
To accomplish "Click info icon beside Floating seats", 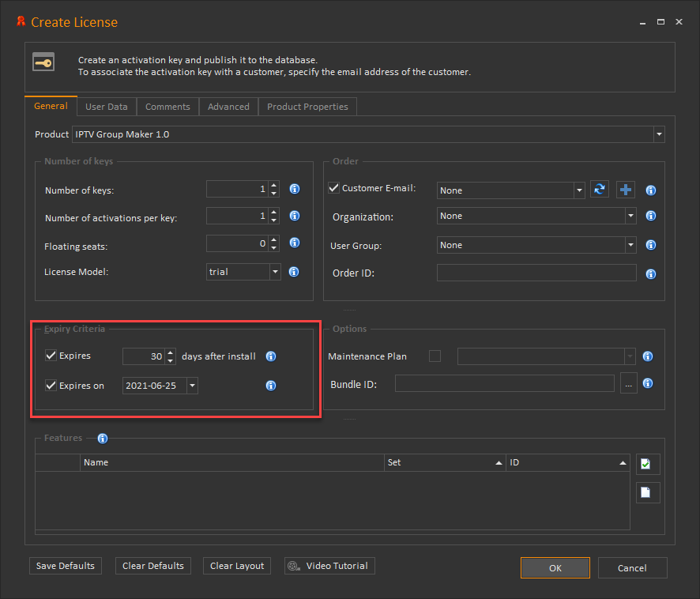I will point(294,243).
